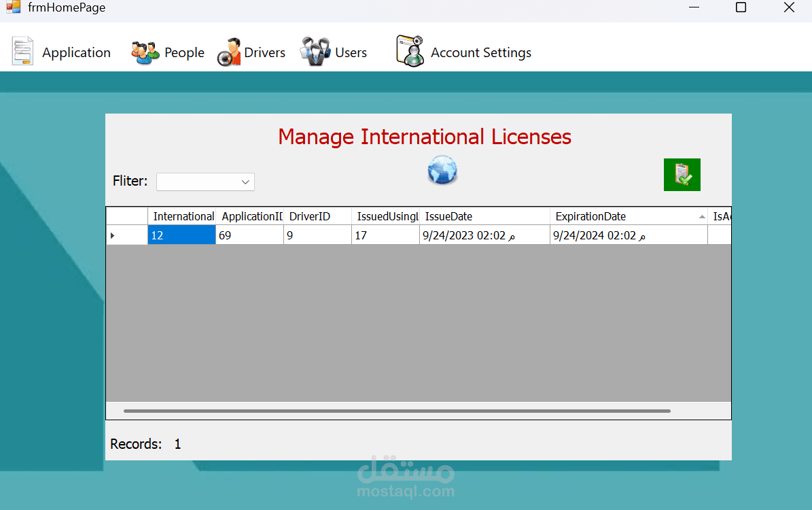Screen dimensions: 812x510
Task: Expand the Fliter combo box
Action: point(245,182)
